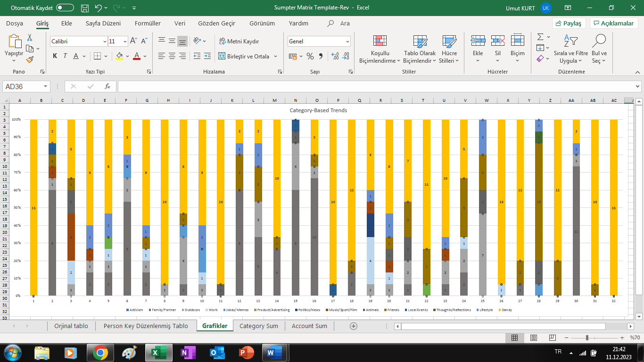
Task: Click the Save icon in title bar
Action: click(85, 8)
